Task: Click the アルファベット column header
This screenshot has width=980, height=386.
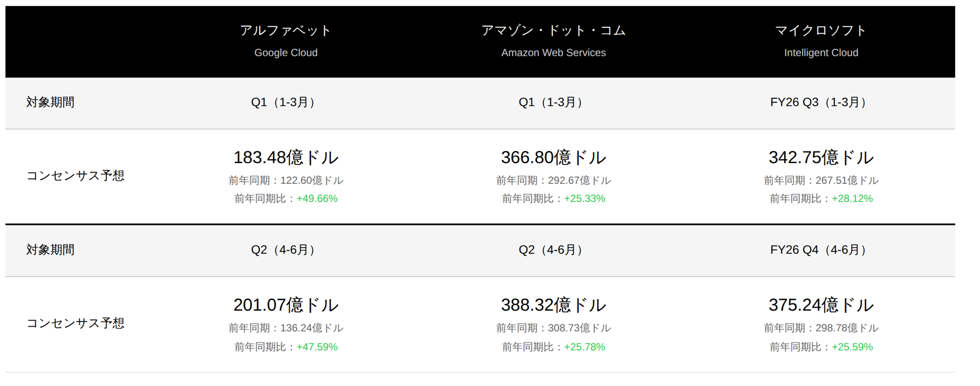Action: pyautogui.click(x=286, y=31)
